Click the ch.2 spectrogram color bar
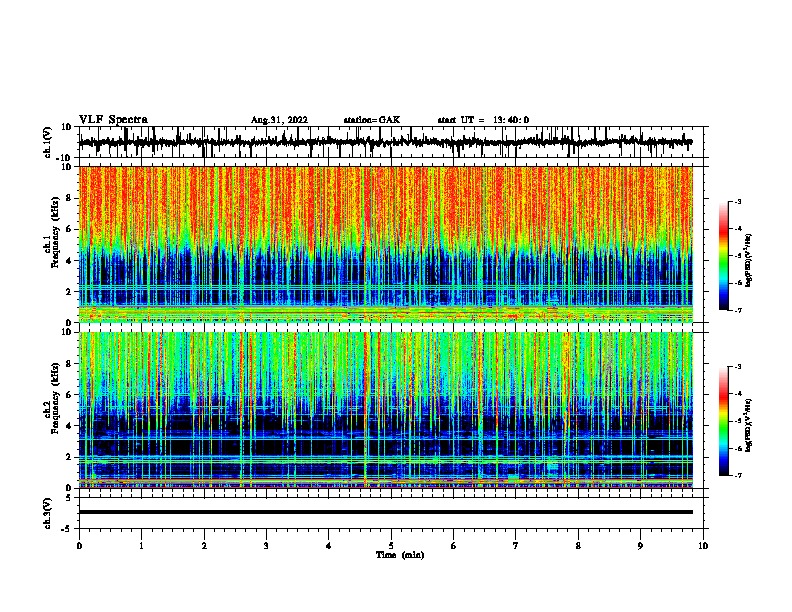The width and height of the screenshot is (792, 612). coord(724,421)
